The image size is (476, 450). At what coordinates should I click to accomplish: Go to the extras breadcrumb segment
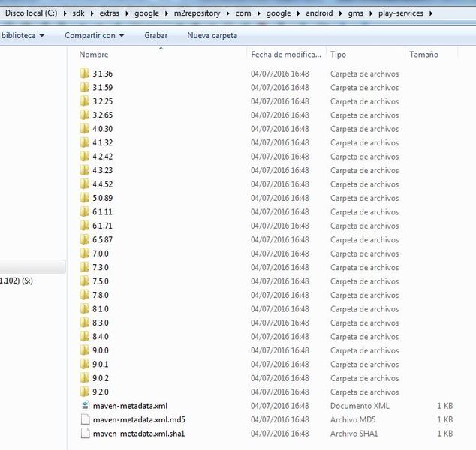pyautogui.click(x=110, y=13)
